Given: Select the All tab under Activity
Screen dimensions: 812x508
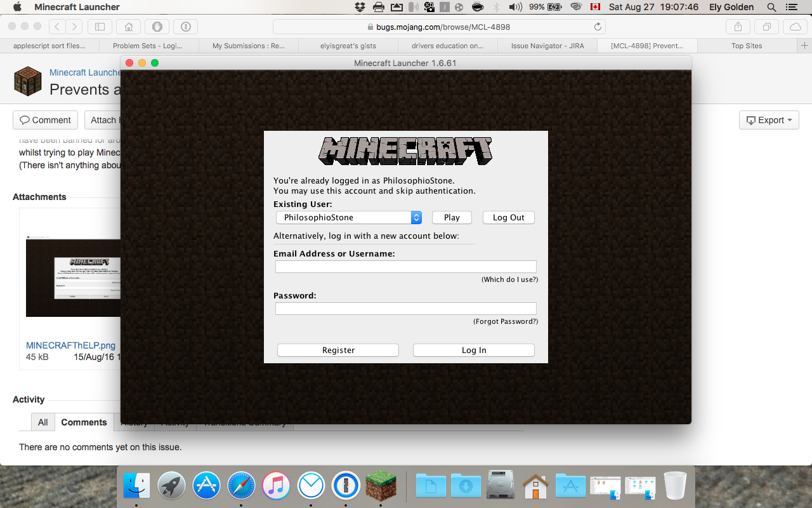Looking at the screenshot, I should point(43,422).
